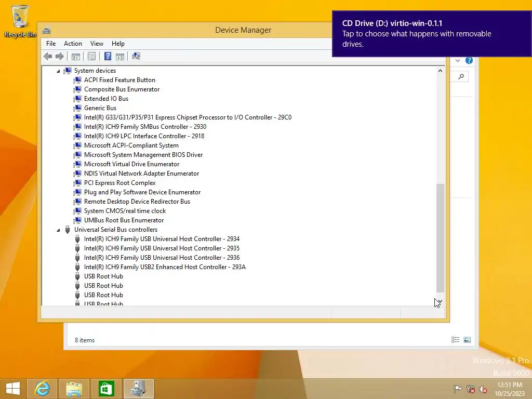Viewport: 532px width, 399px height.
Task: Switch background Explorer window to details view
Action: tap(455, 340)
